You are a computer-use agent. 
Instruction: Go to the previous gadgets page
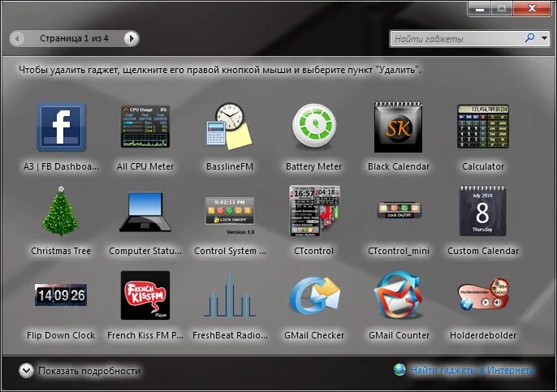point(17,38)
